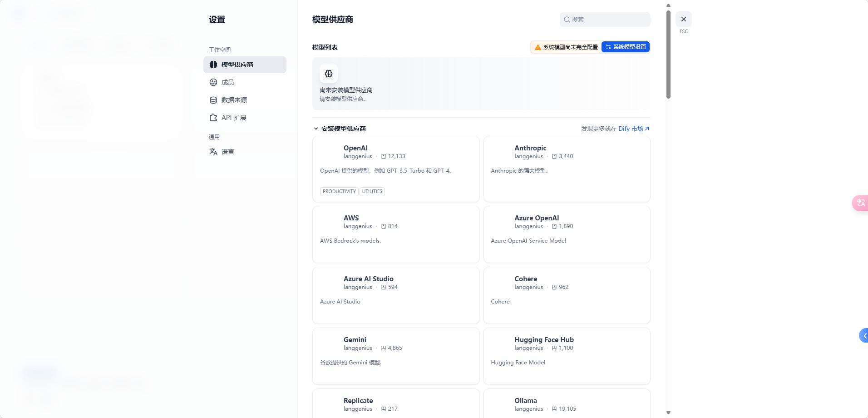Click the 系统模型尚未完全配置 warning icon

coord(538,47)
